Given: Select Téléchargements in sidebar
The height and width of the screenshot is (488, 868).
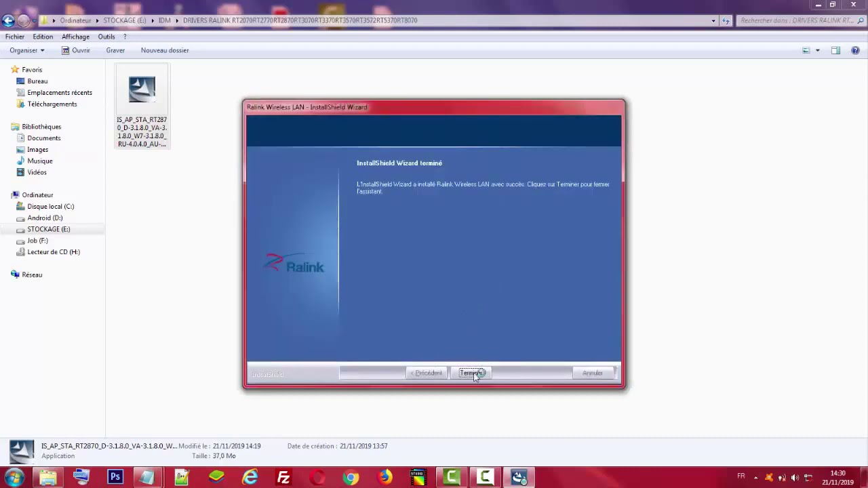Looking at the screenshot, I should click(52, 104).
